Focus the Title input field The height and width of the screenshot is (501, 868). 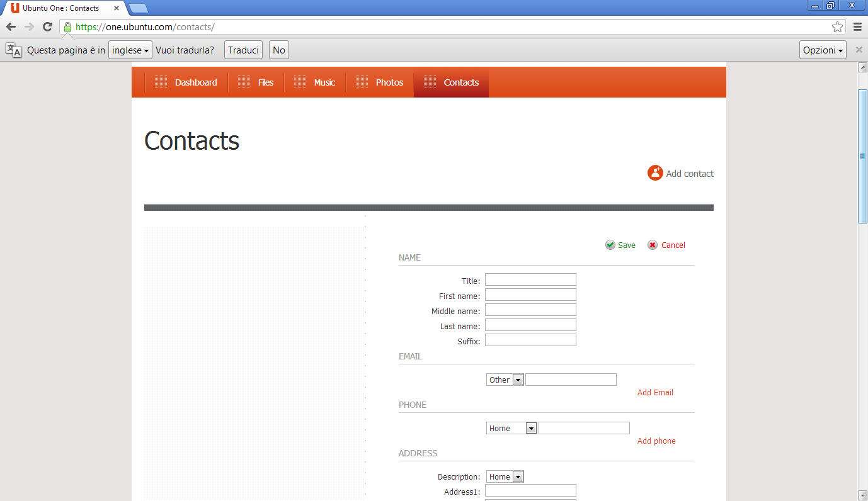(530, 279)
